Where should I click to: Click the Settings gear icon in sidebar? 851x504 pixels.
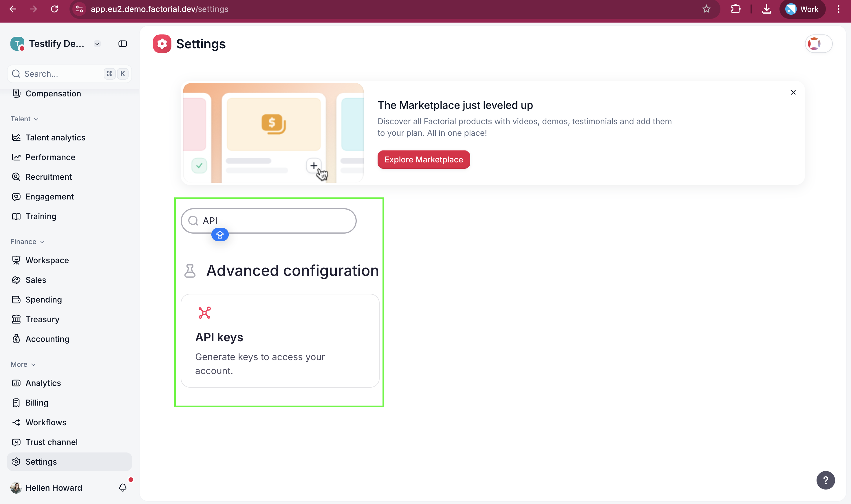click(x=16, y=461)
